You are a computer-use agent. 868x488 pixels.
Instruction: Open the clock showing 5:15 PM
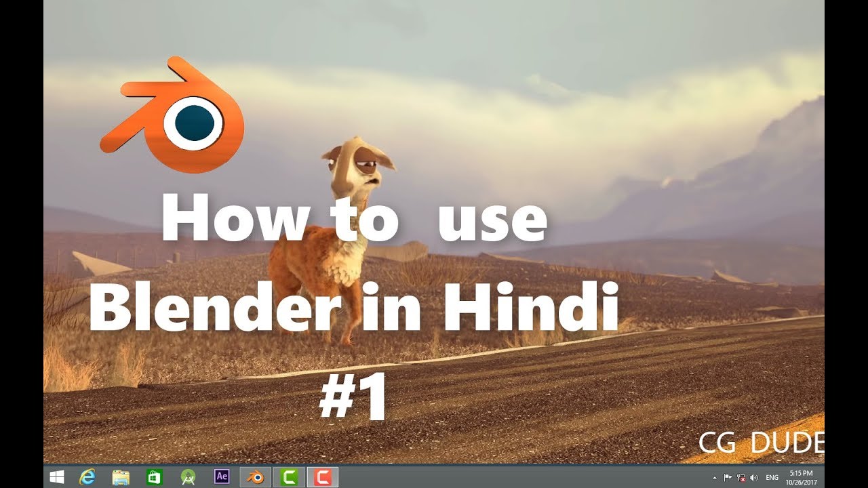point(802,477)
